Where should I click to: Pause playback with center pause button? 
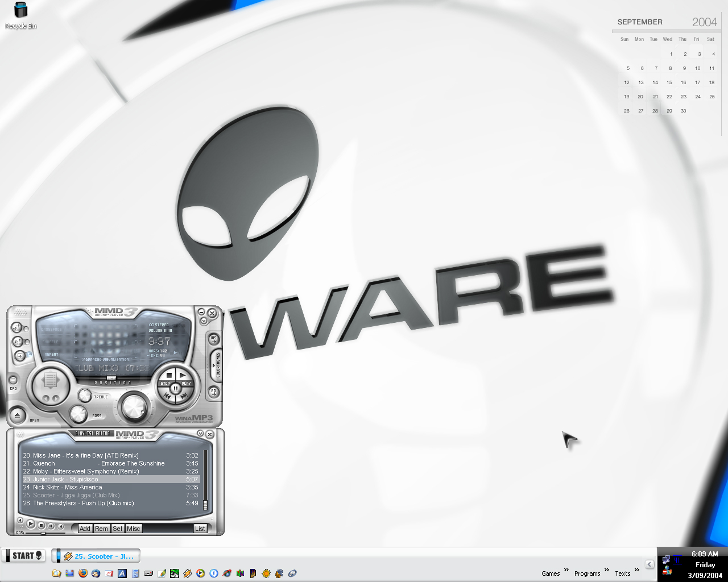[x=176, y=388]
